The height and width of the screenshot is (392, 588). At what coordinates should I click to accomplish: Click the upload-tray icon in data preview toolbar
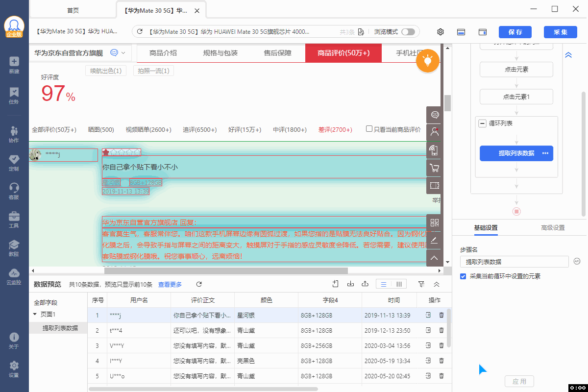[365, 284]
